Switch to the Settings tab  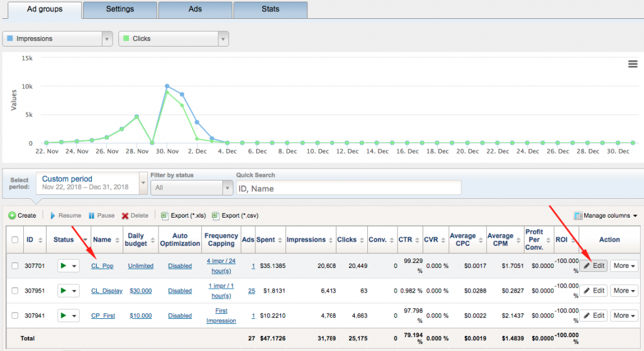[119, 9]
